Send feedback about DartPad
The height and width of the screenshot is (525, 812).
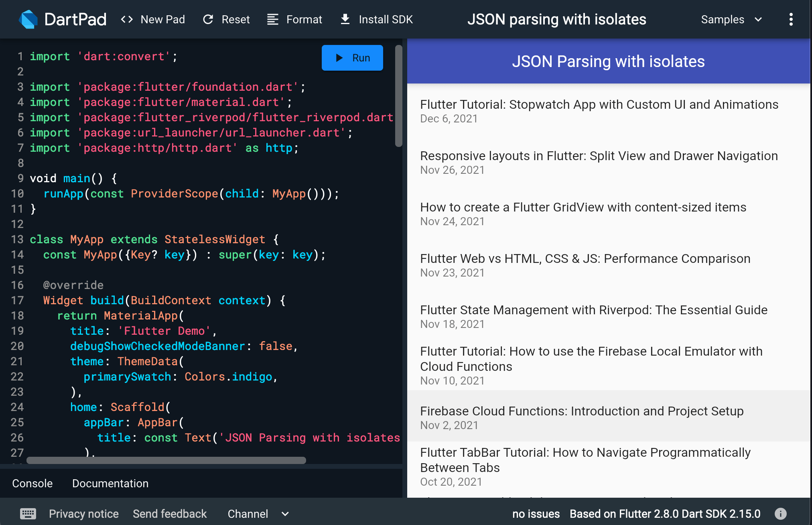coord(170,513)
